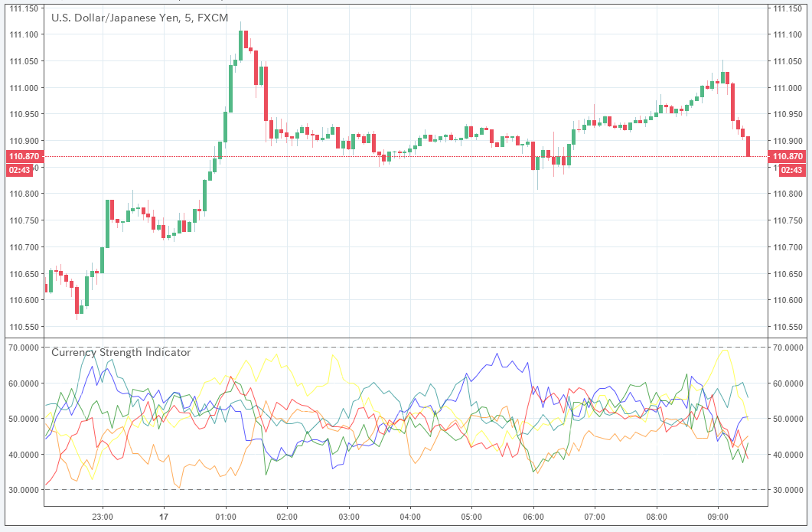The width and height of the screenshot is (812, 532).
Task: Click 50.0000 on the left indicator axis
Action: (x=24, y=419)
